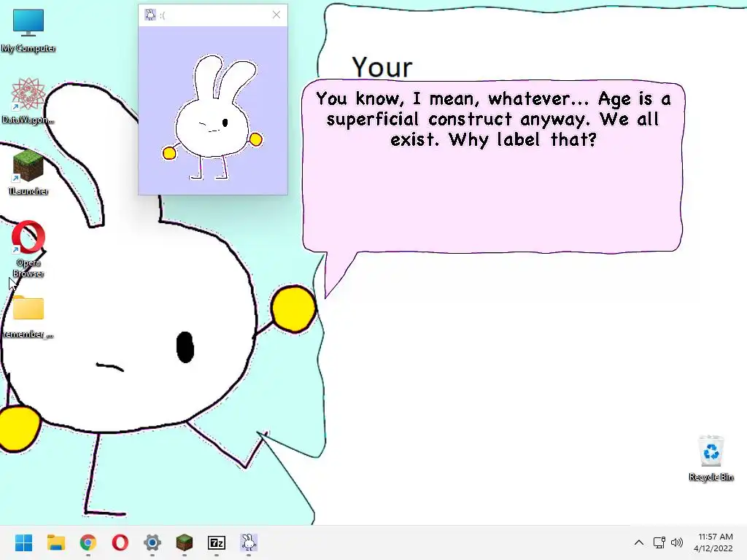747x560 pixels.
Task: Open the network status tray icon
Action: (x=659, y=542)
